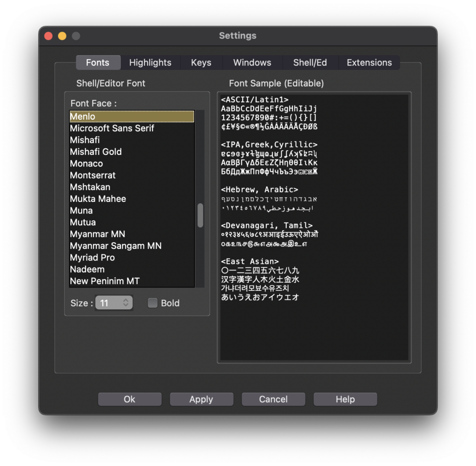Screen dimensions: 476x466
Task: Increase size with the upper stepper arrow
Action: pos(126,300)
